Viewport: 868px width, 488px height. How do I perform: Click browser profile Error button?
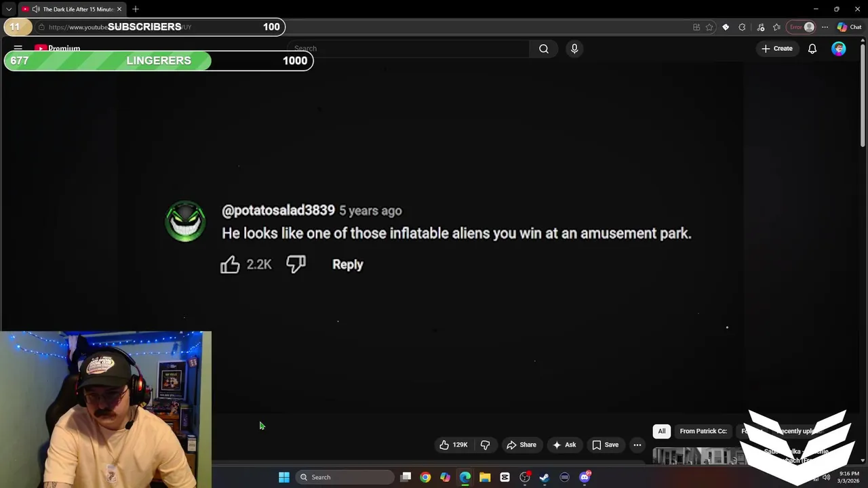[802, 27]
